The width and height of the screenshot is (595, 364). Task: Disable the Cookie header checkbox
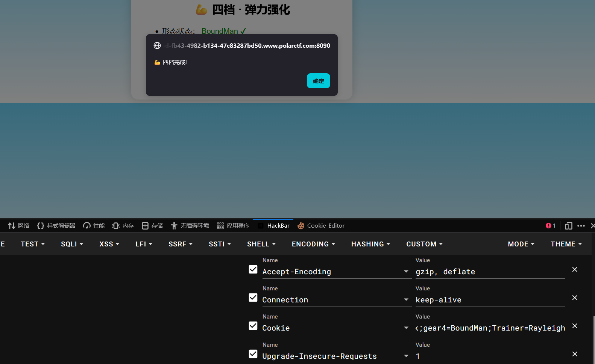253,326
